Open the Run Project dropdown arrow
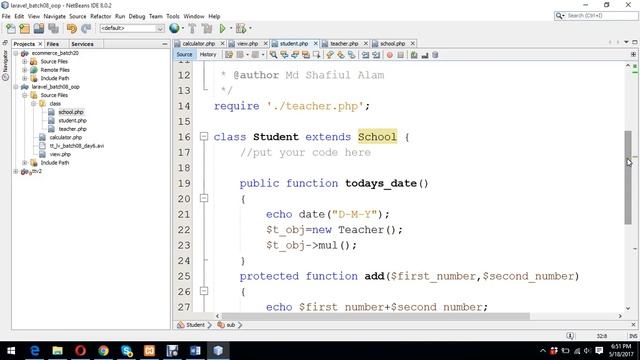 [x=231, y=29]
